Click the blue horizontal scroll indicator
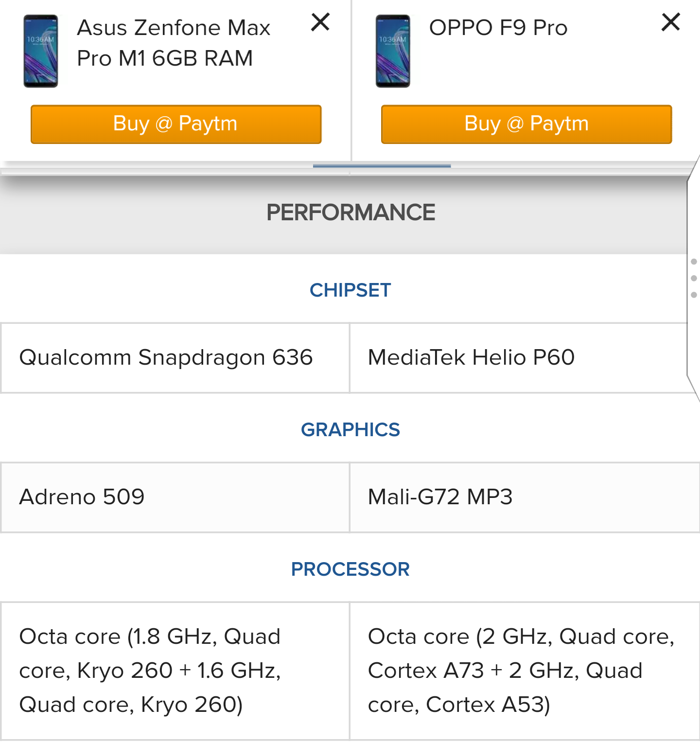 pyautogui.click(x=382, y=166)
